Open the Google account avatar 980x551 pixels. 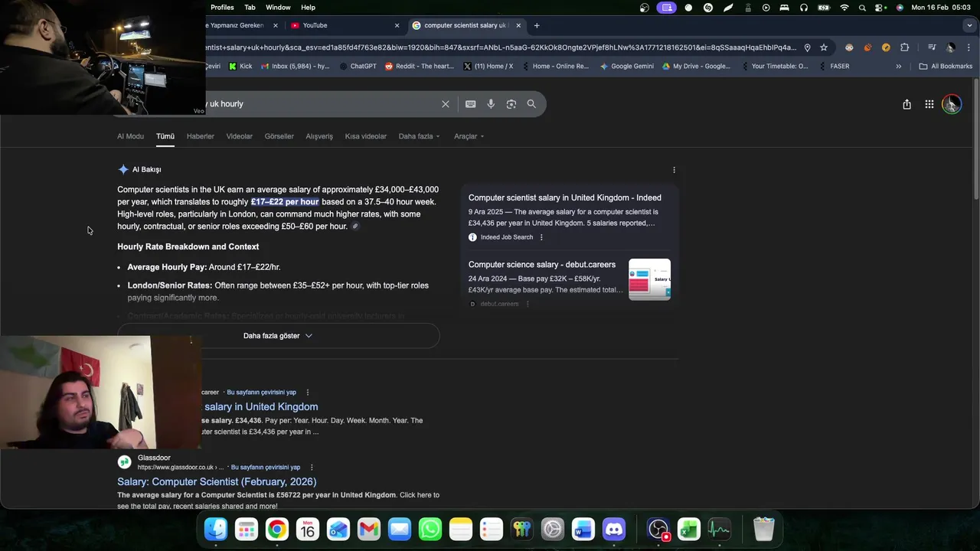(952, 104)
